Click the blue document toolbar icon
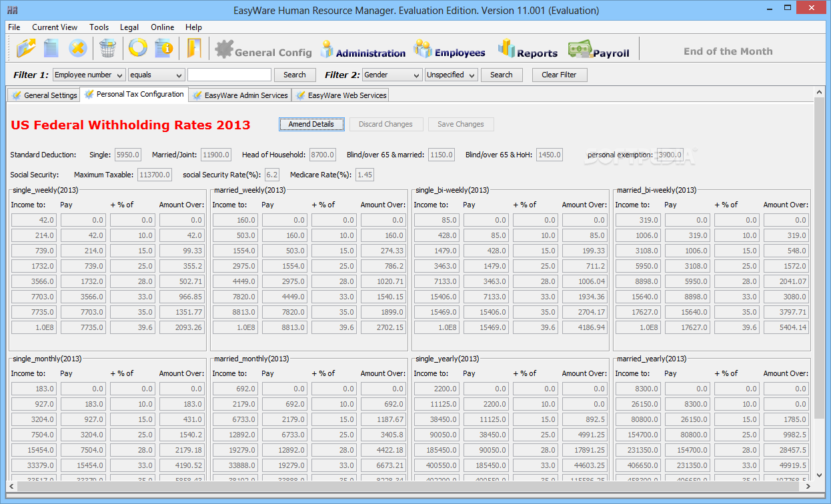Screen dimensions: 831x504 click(x=51, y=48)
